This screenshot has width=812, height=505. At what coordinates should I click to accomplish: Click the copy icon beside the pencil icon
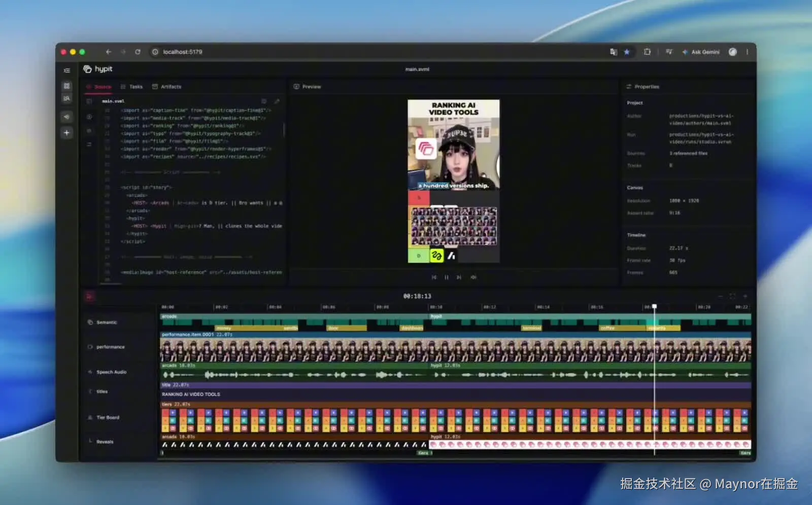[264, 101]
